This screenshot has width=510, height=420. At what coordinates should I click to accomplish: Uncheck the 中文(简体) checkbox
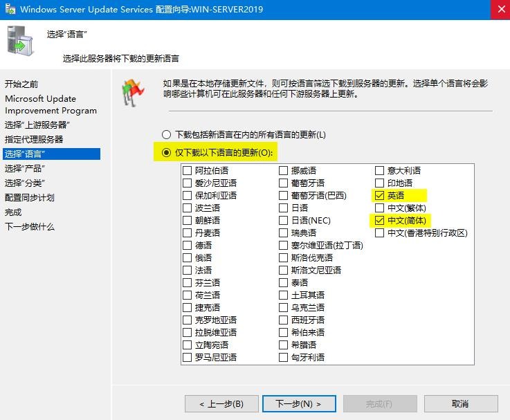(379, 221)
